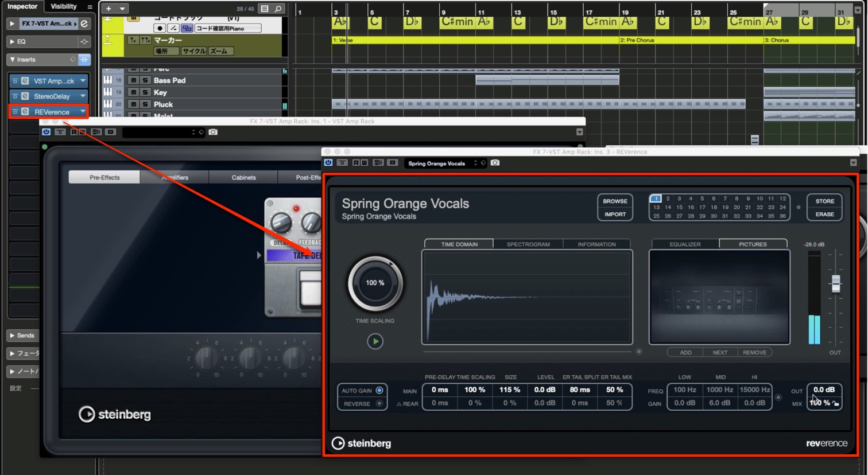Open the track channel settings 'e' icon
The width and height of the screenshot is (868, 475).
pyautogui.click(x=84, y=24)
